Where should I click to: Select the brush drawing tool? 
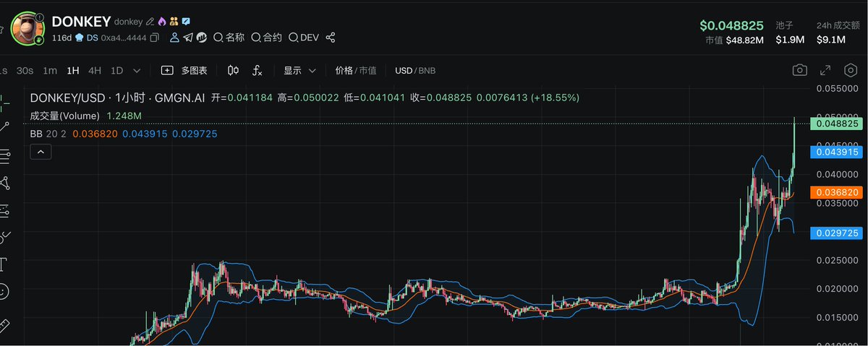pos(4,236)
